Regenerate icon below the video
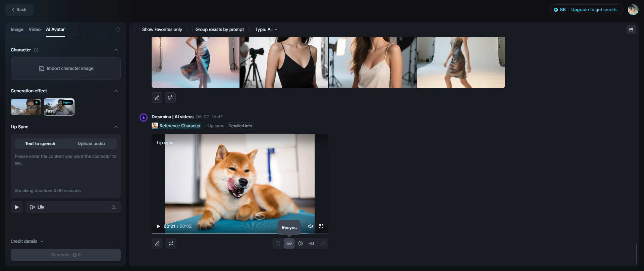644x271 pixels. [x=171, y=243]
